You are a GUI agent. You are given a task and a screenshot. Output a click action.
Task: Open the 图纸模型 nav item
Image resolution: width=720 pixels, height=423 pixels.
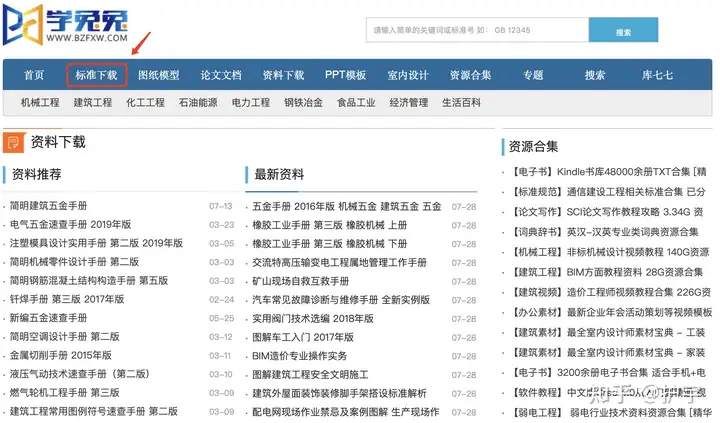[x=158, y=75]
